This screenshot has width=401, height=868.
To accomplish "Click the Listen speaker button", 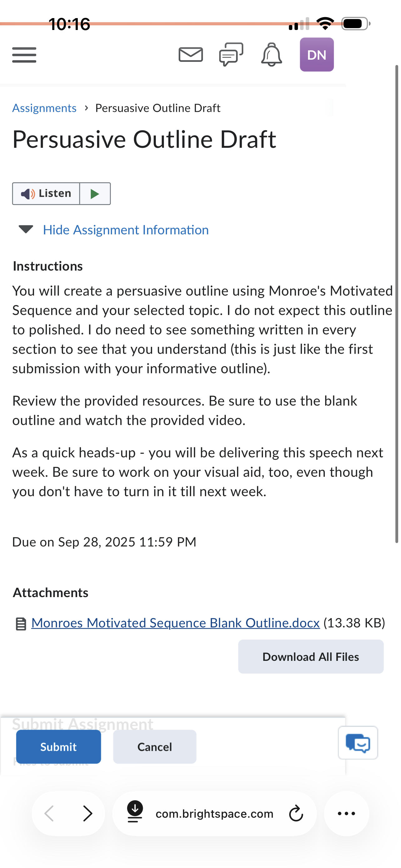I will tap(46, 194).
